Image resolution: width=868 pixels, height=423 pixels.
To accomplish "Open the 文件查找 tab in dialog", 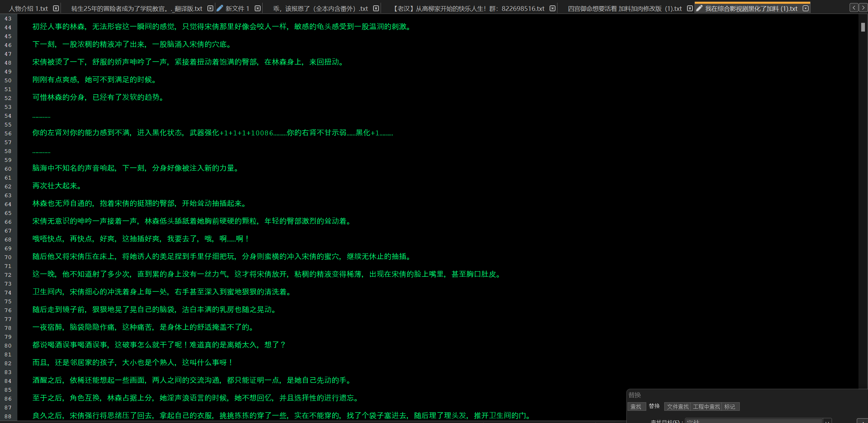I will coord(678,407).
